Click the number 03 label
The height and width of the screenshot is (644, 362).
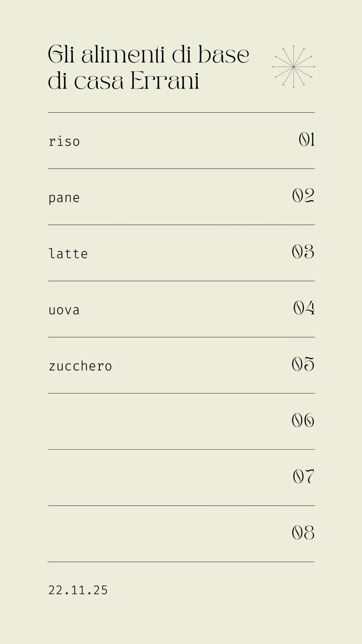[x=303, y=252]
